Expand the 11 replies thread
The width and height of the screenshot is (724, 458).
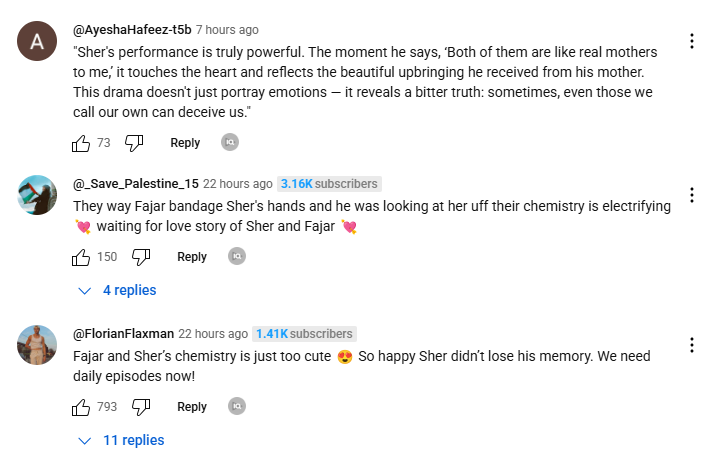tap(122, 440)
